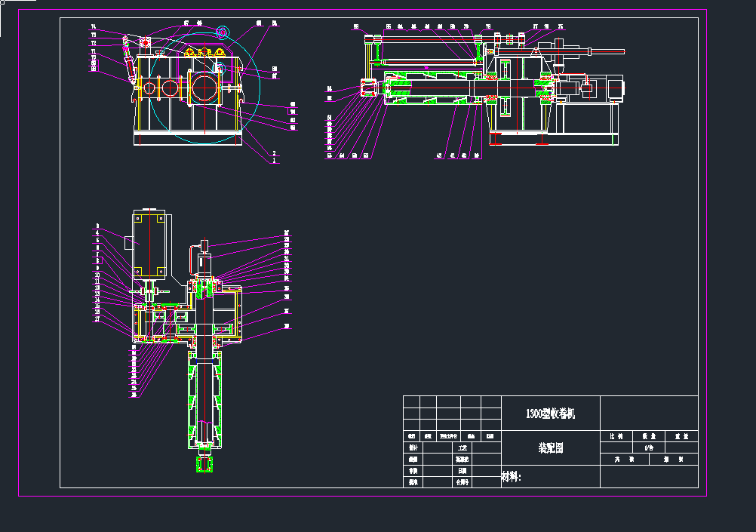Click the 工艺 cell in title block
Image resolution: width=756 pixels, height=532 pixels.
(463, 447)
